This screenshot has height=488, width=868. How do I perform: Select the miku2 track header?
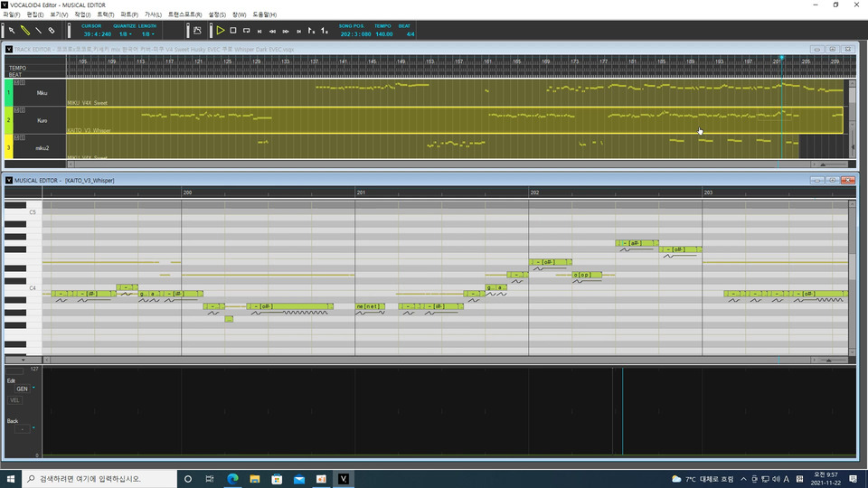click(42, 147)
